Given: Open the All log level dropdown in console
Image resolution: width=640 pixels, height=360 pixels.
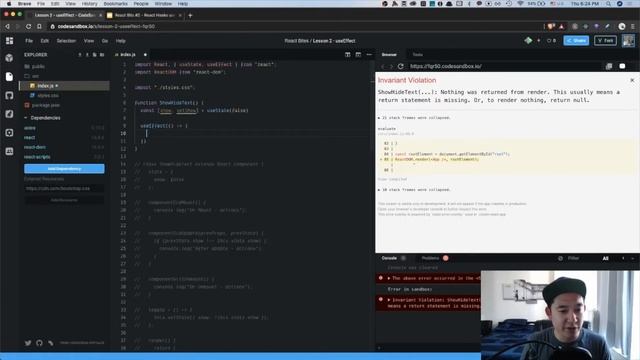Looking at the screenshot, I should click(x=606, y=258).
